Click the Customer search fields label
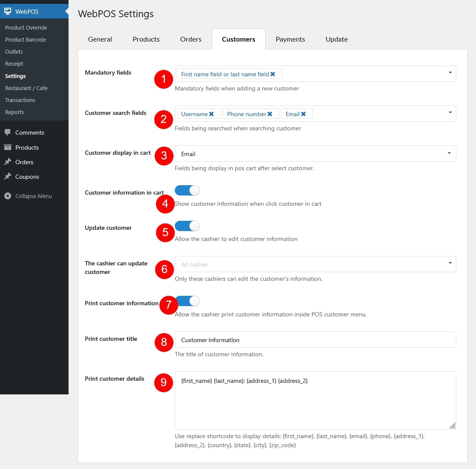This screenshot has height=469, width=476. 116,113
